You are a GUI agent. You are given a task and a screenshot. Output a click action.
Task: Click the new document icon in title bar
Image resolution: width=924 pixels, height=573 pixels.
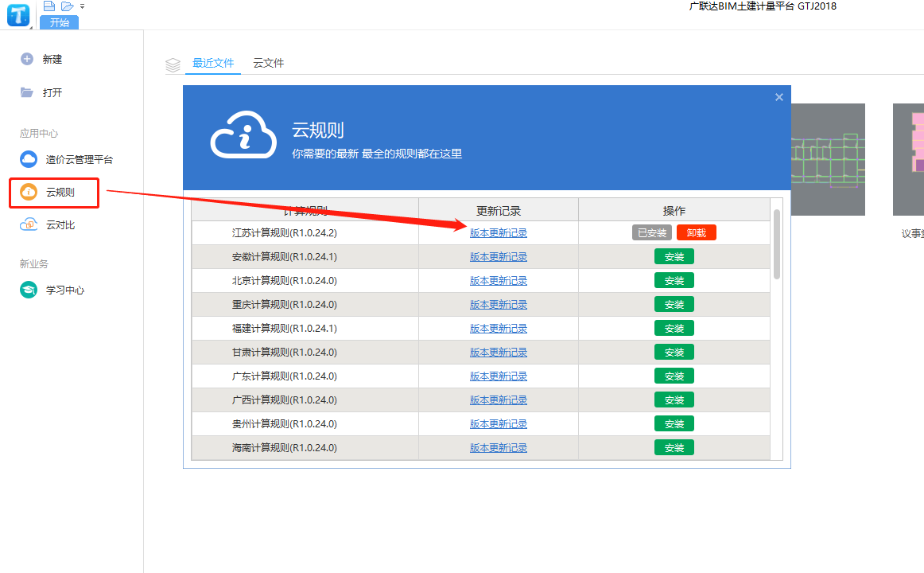point(49,6)
